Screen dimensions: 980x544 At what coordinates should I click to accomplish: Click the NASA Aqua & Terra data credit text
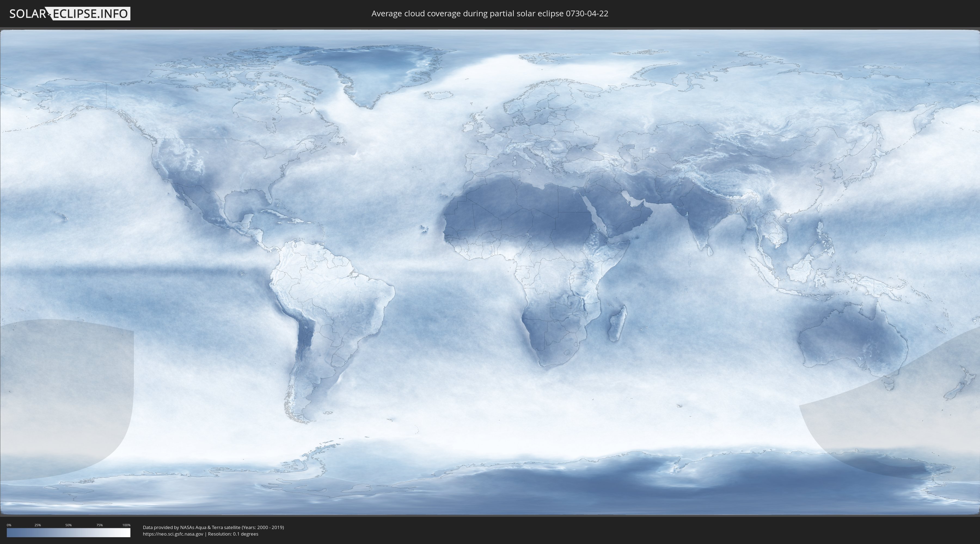[213, 527]
